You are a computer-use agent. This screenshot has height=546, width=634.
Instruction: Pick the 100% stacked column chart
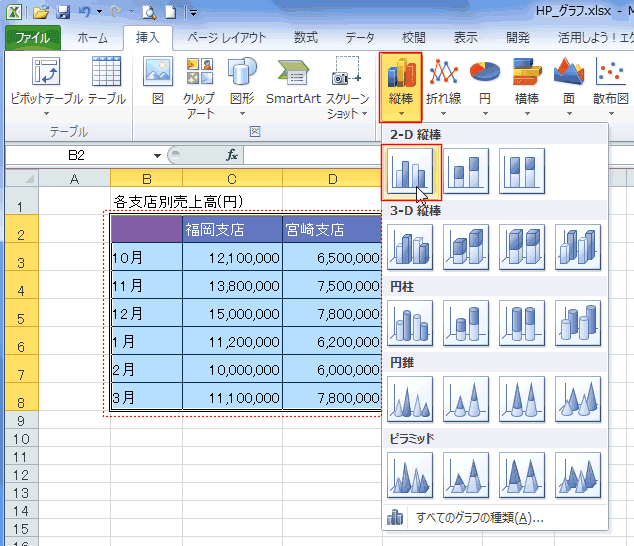pyautogui.click(x=524, y=171)
